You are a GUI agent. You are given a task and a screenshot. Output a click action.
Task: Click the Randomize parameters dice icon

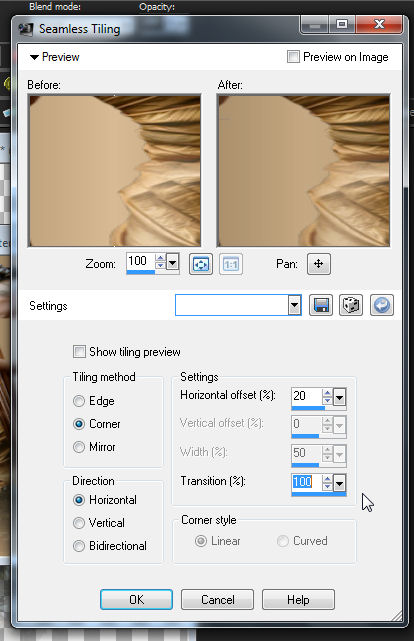click(x=351, y=305)
